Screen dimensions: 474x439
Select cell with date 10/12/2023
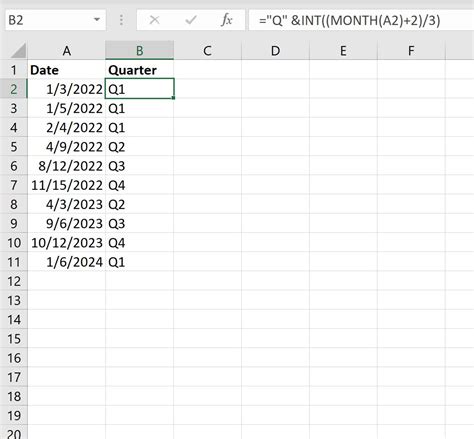(67, 243)
